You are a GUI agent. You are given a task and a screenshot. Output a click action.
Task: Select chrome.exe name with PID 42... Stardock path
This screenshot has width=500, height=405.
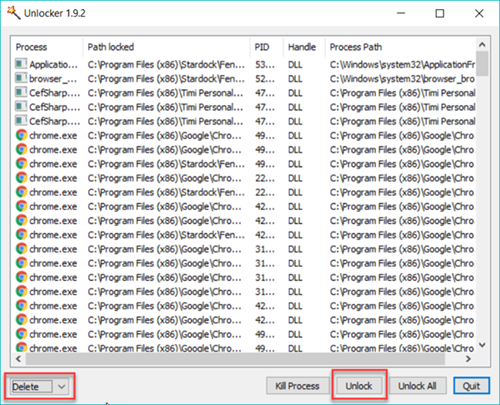pyautogui.click(x=53, y=235)
